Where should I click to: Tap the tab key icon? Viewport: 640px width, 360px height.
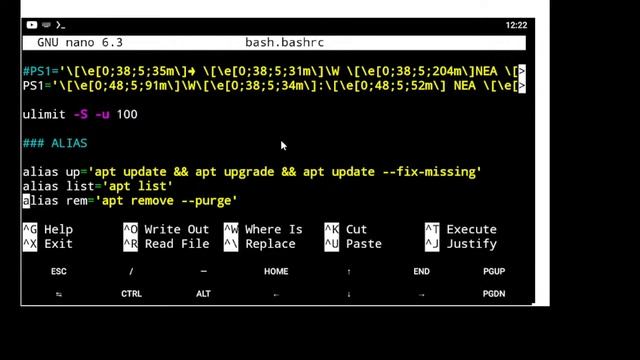tap(58, 294)
